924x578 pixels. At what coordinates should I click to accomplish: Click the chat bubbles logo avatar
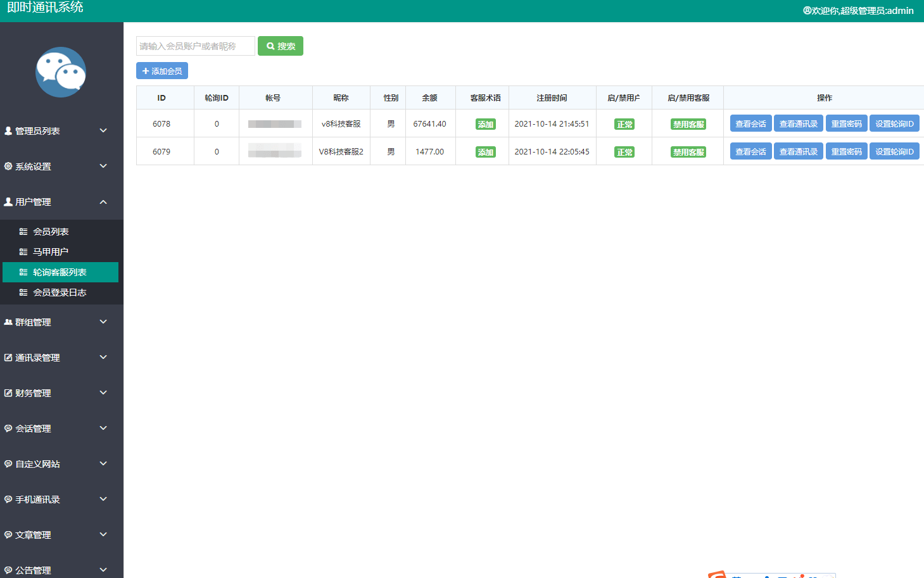click(x=61, y=72)
